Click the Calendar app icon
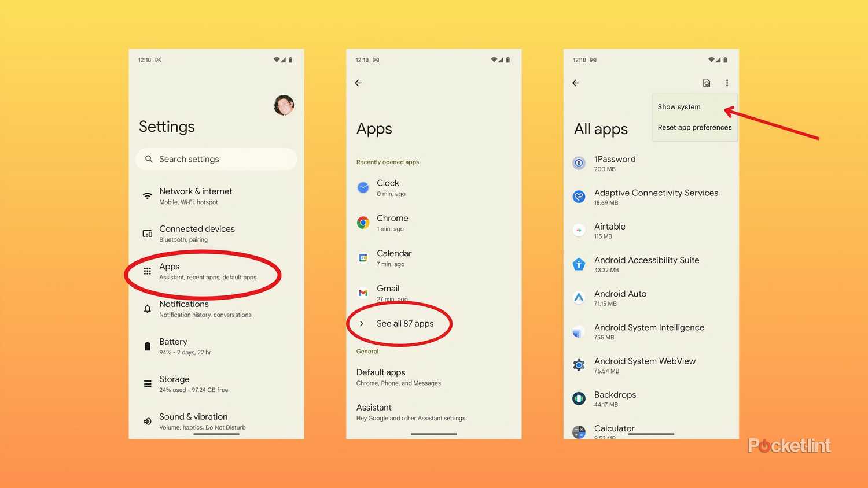Viewport: 868px width, 488px height. 363,258
